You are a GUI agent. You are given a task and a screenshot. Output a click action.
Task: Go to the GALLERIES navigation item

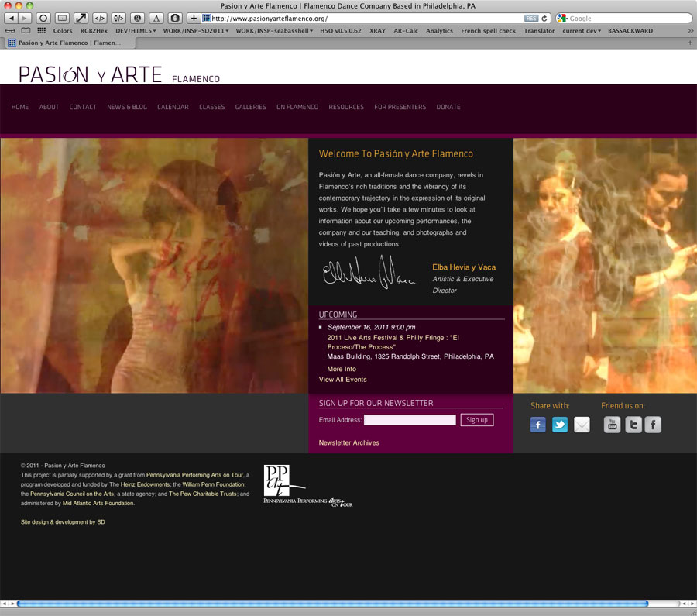(x=250, y=107)
